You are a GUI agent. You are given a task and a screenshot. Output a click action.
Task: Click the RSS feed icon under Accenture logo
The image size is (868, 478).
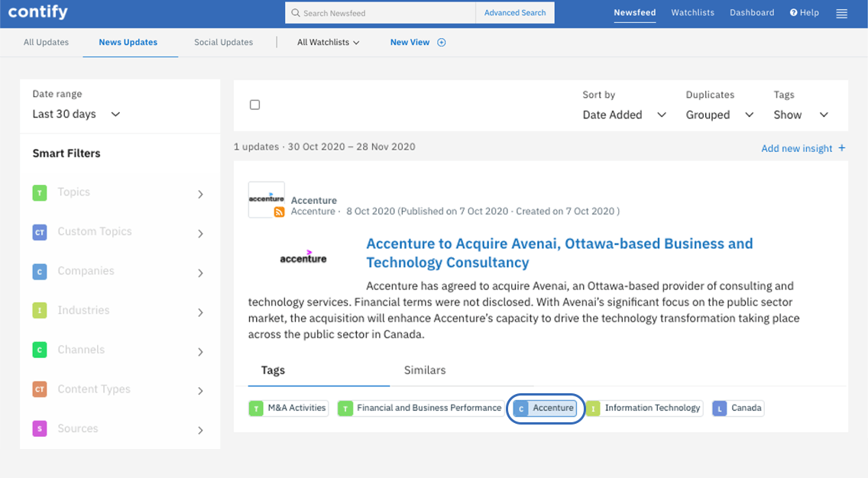279,212
